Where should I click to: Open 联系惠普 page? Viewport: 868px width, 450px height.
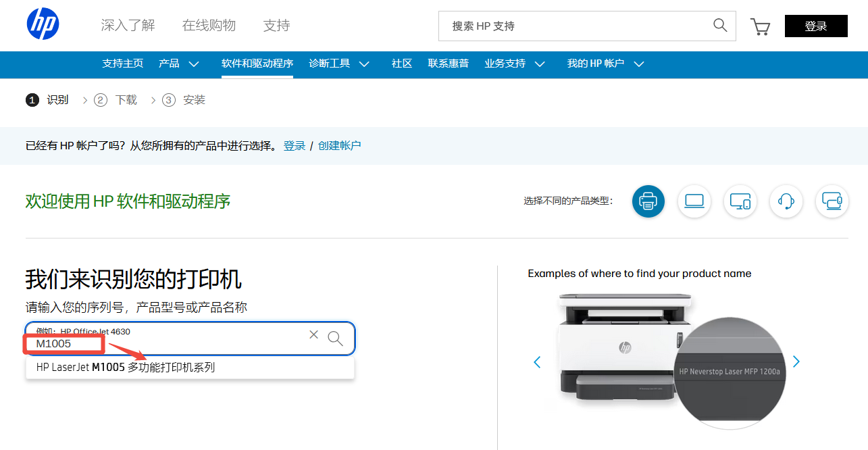449,64
